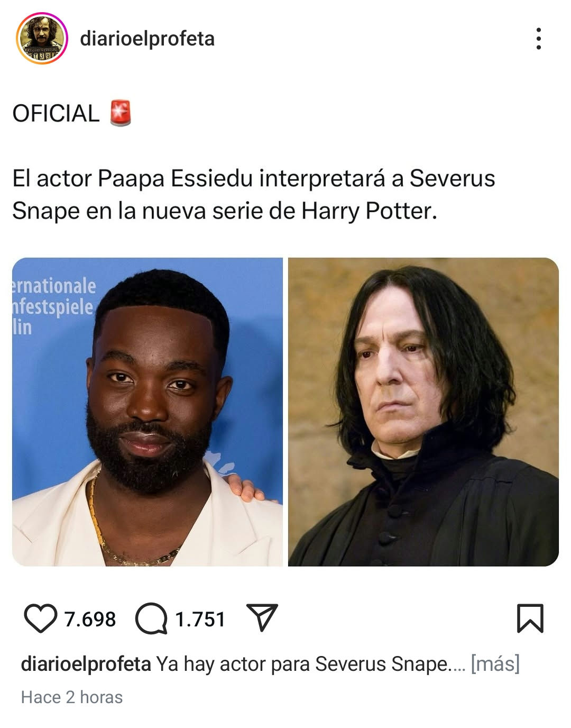Open diarioelprofeta username in the header

(x=147, y=39)
